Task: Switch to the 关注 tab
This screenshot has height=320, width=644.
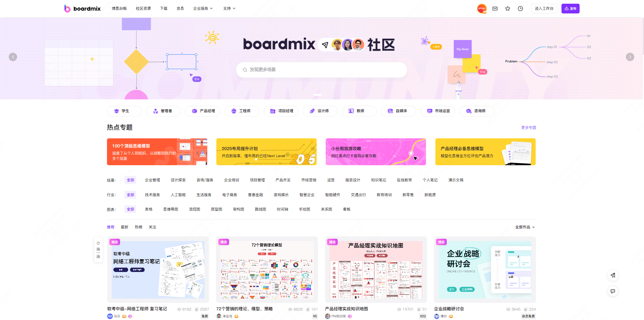Action: 152,227
